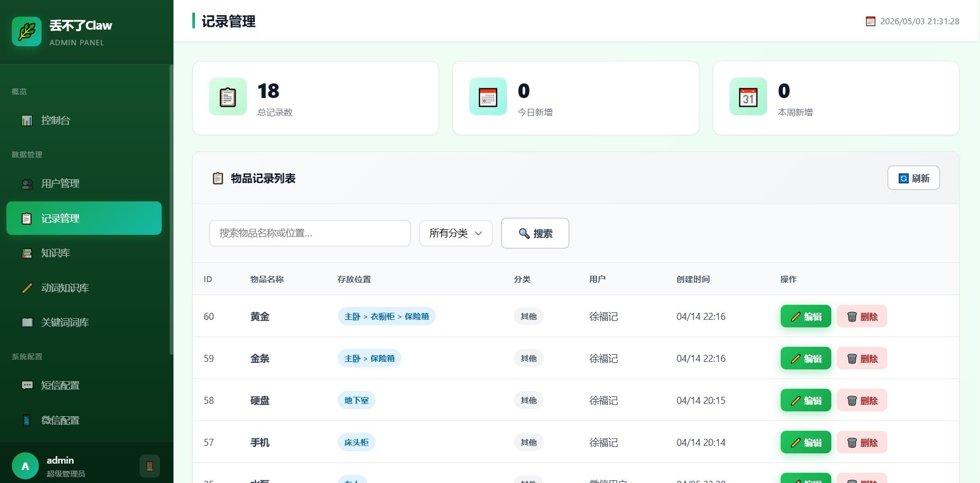
Task: Click the 刷新 refresh button
Action: pos(914,178)
